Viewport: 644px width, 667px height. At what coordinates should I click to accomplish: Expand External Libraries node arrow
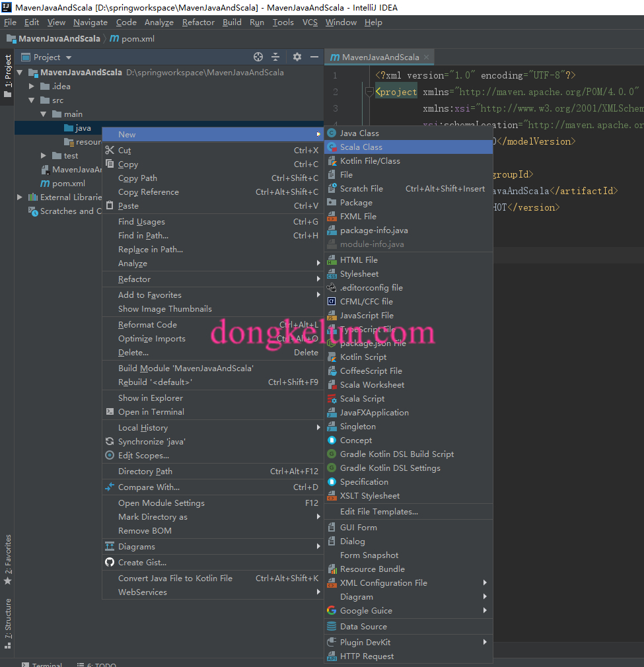[x=20, y=197]
